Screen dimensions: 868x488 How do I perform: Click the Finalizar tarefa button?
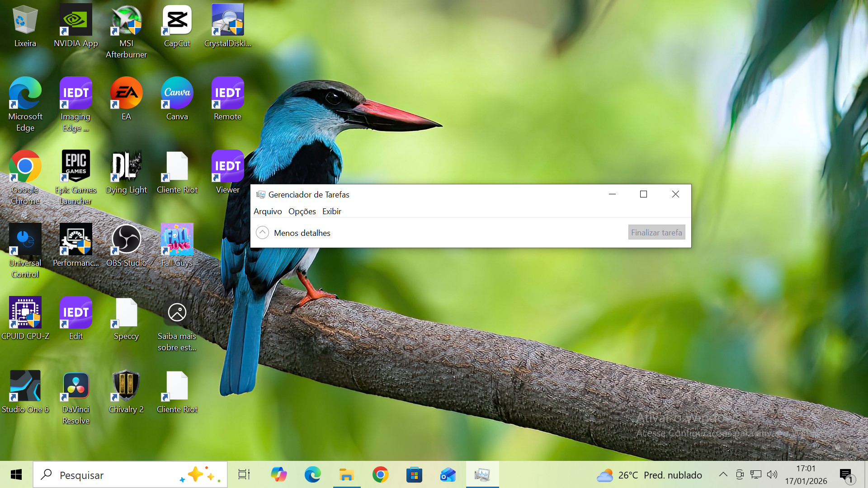pos(656,233)
